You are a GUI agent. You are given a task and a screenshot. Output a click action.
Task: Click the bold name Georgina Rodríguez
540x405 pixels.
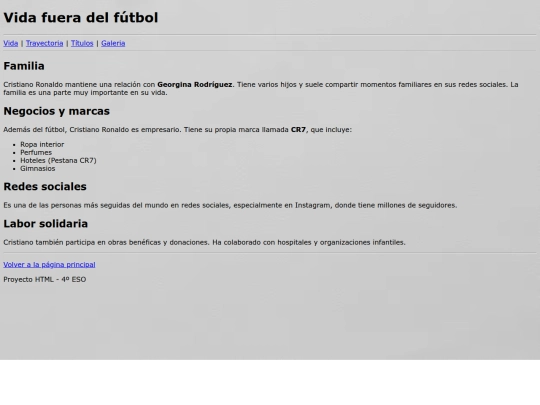pos(195,85)
